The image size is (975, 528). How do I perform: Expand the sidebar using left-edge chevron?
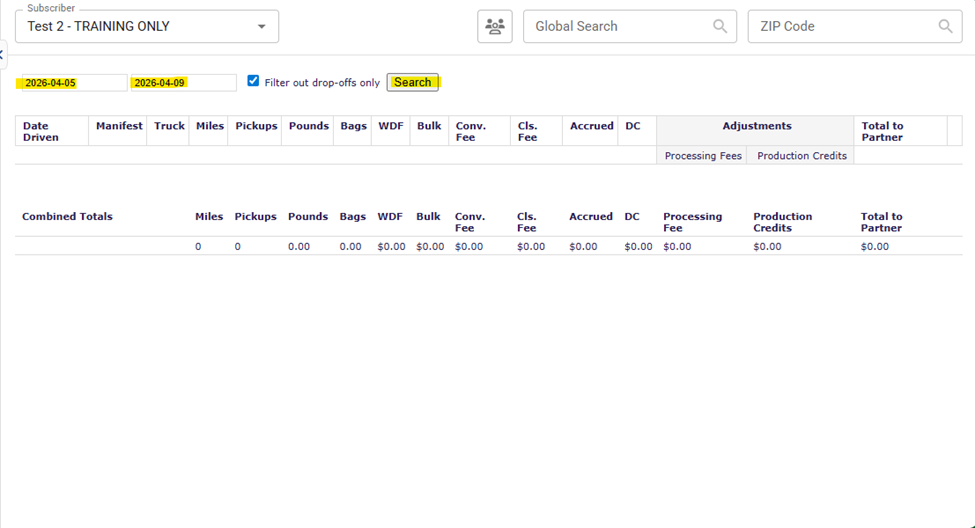click(x=3, y=55)
